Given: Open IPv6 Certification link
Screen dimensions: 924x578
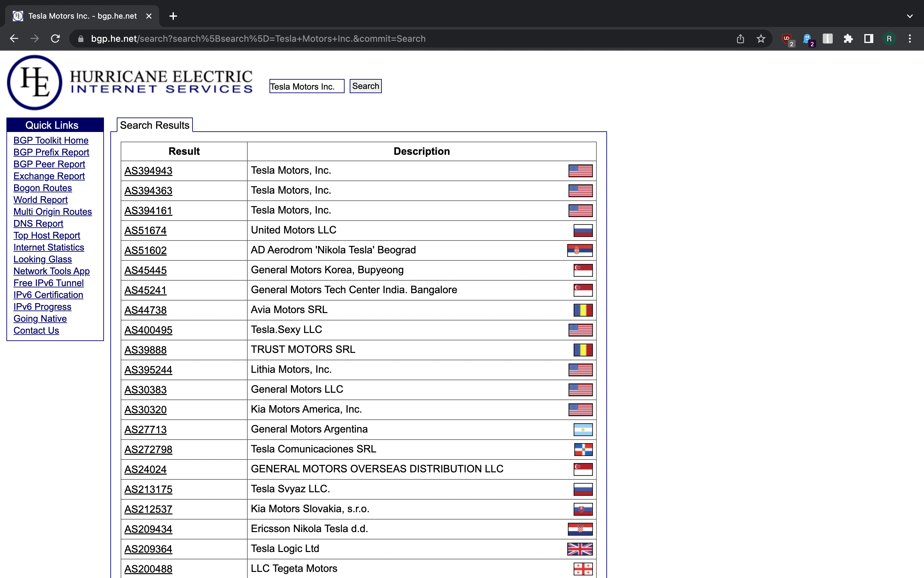Looking at the screenshot, I should click(48, 295).
